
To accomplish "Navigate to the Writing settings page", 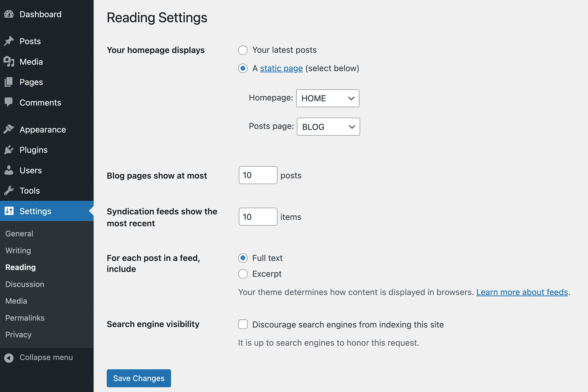I will [x=18, y=250].
